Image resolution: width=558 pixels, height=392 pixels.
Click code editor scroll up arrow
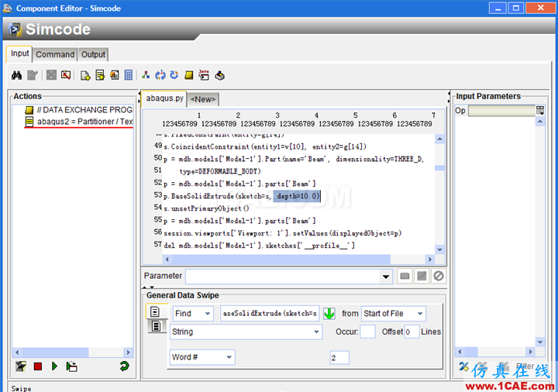440,139
